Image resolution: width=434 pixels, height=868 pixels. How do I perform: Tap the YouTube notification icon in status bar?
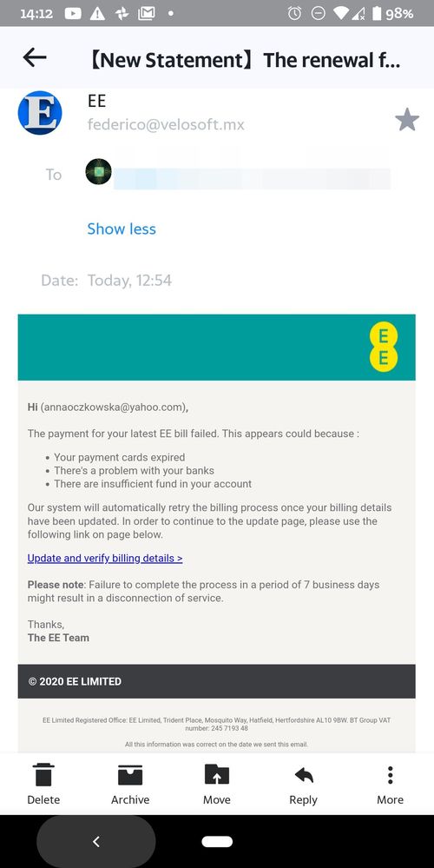[x=73, y=14]
